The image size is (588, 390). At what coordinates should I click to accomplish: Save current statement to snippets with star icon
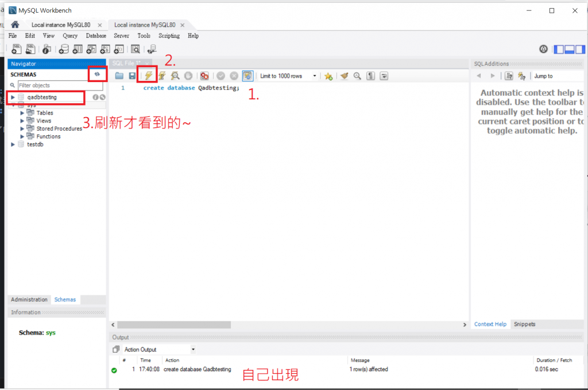(328, 76)
